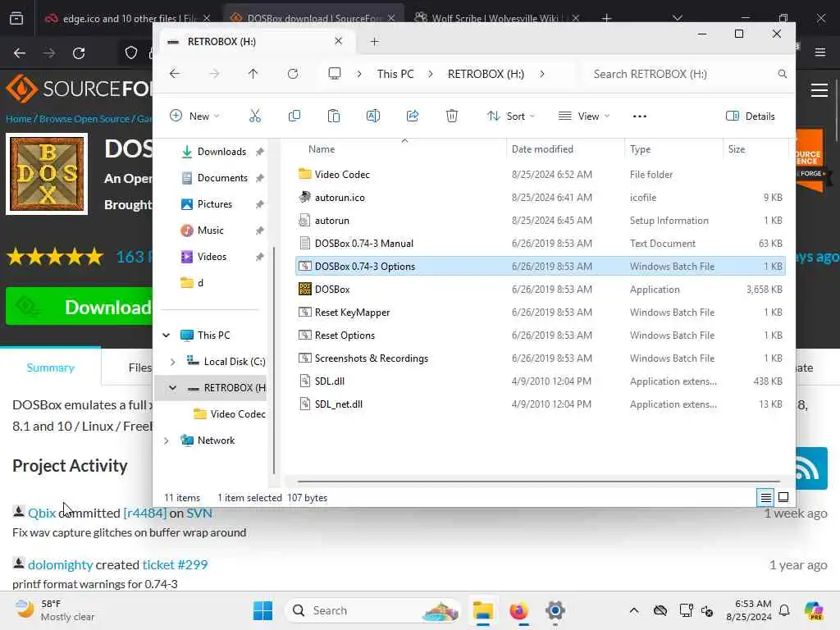The width and height of the screenshot is (840, 630).
Task: Open the Qbix user link
Action: pos(42,514)
